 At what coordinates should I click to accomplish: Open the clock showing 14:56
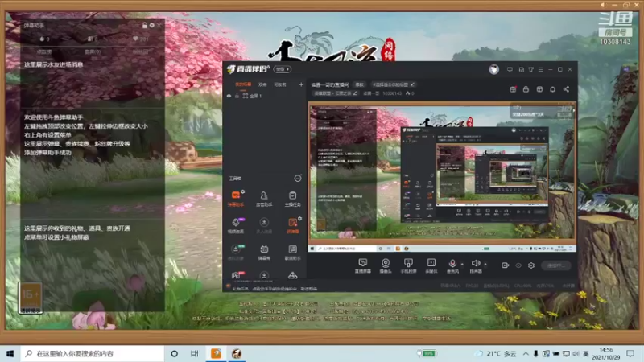tap(606, 353)
